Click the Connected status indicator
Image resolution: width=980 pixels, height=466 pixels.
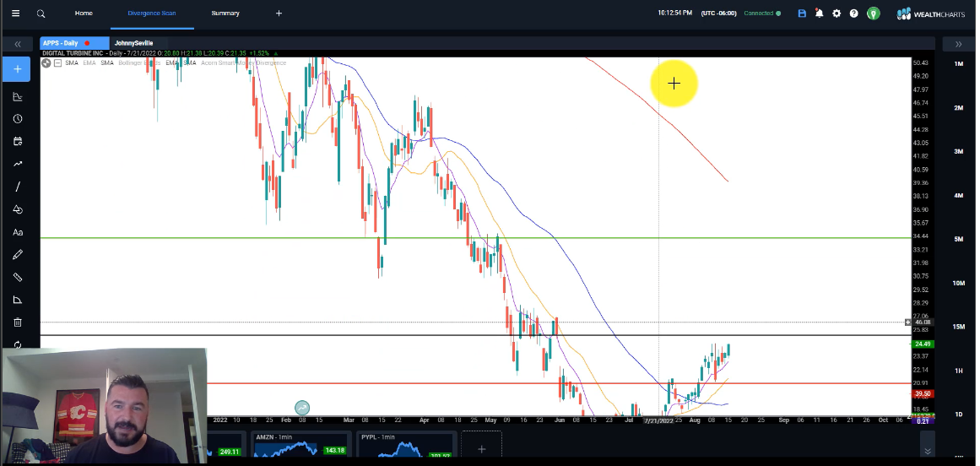[x=762, y=14]
